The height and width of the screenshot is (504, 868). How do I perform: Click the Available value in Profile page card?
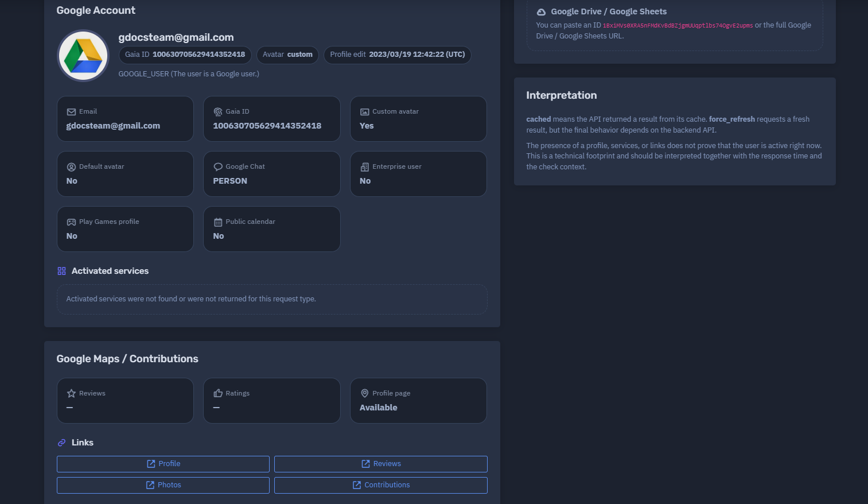[379, 408]
